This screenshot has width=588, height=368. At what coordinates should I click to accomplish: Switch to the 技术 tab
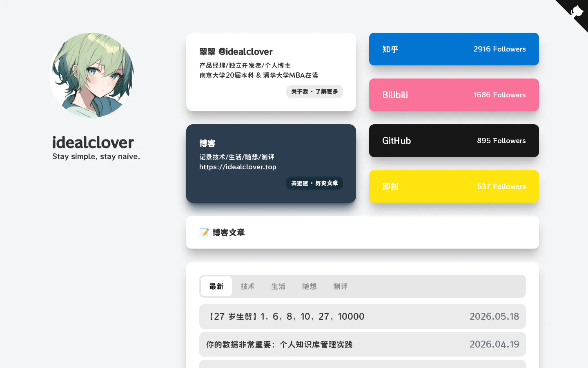pos(247,286)
